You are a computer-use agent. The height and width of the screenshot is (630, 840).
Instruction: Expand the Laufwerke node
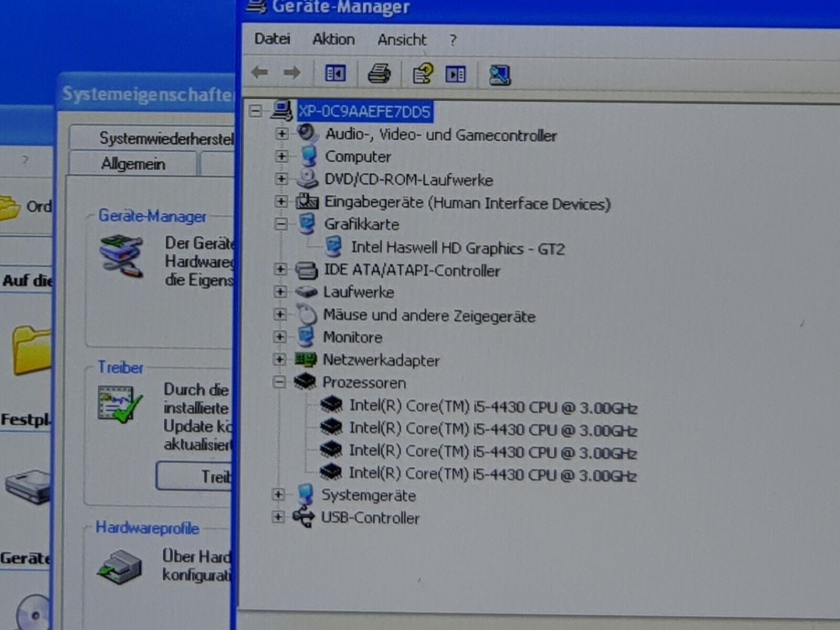pyautogui.click(x=280, y=291)
